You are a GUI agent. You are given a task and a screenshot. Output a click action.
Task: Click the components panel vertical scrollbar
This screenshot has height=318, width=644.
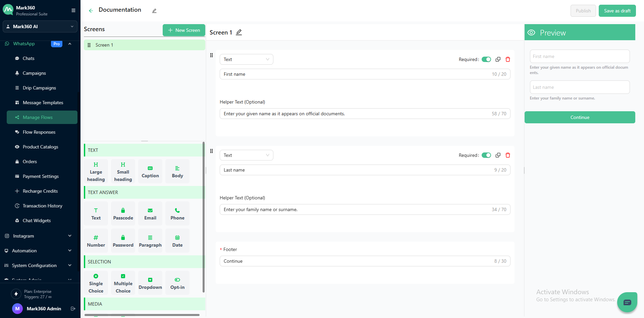point(203,217)
